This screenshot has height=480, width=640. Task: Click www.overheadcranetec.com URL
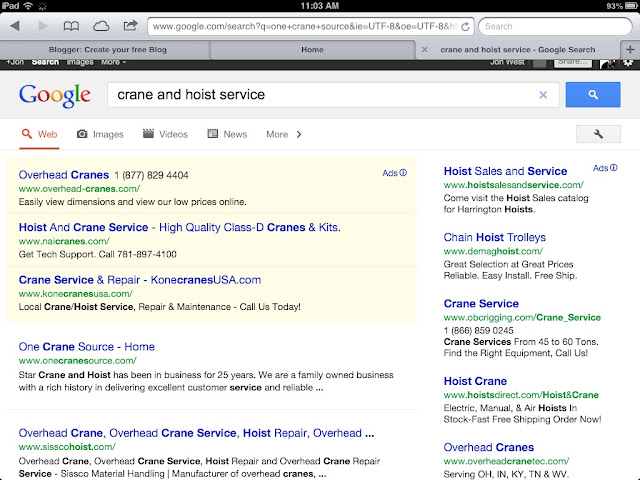point(506,461)
